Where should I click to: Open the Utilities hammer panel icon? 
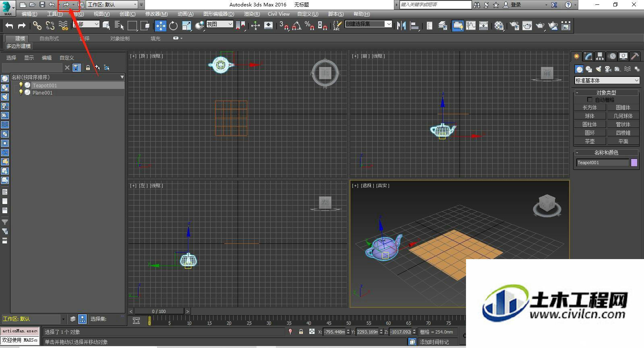635,56
